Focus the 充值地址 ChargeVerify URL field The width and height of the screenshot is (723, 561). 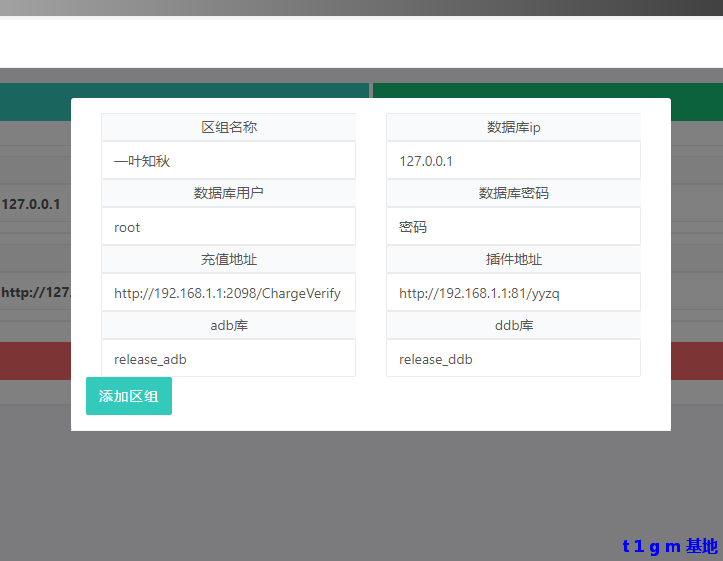click(x=228, y=293)
